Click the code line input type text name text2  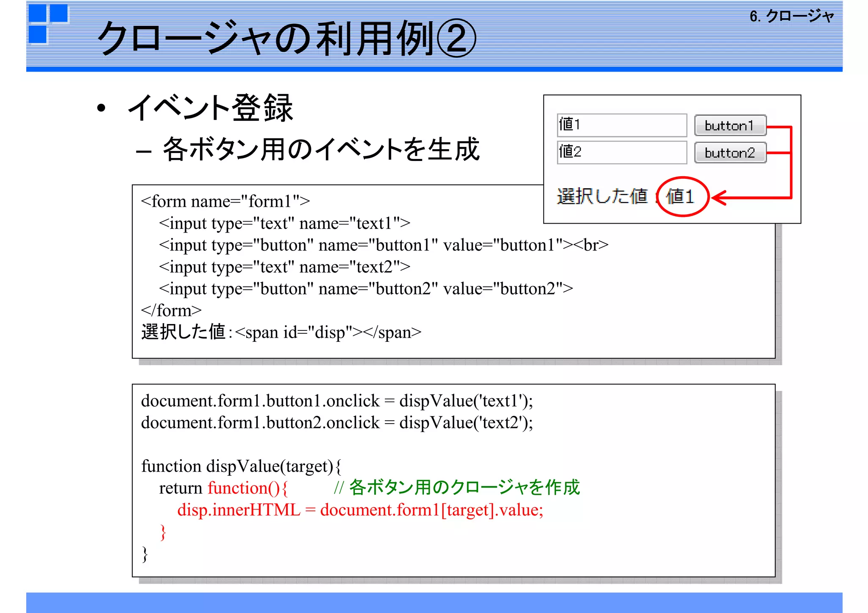point(285,267)
